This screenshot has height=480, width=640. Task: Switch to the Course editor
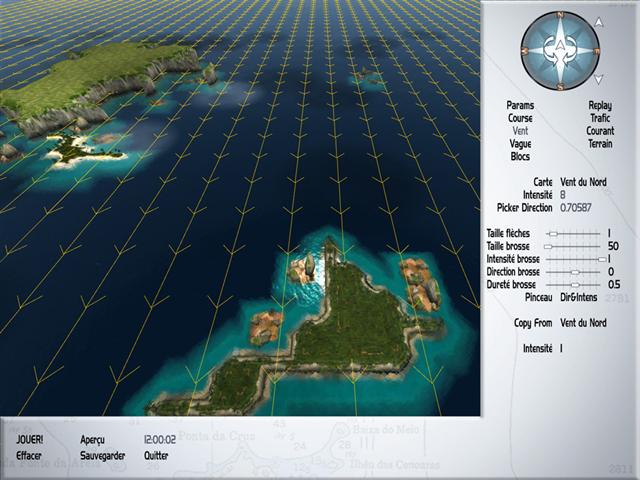(520, 118)
